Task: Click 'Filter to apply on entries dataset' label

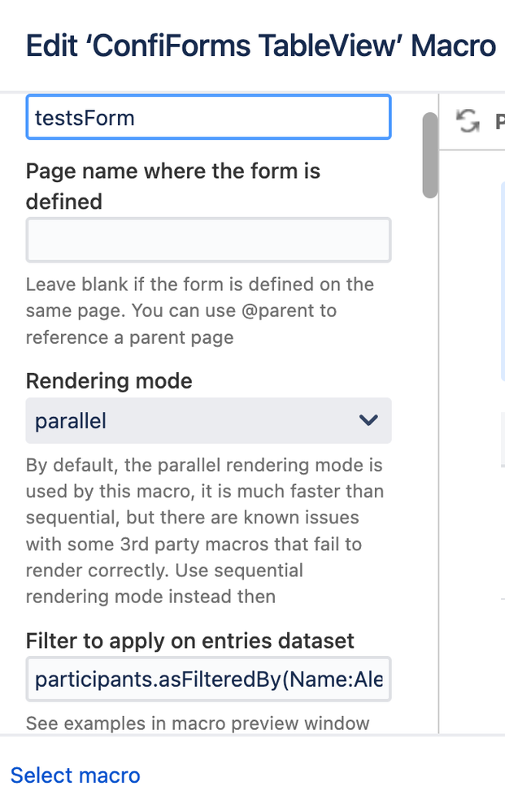Action: [190, 640]
